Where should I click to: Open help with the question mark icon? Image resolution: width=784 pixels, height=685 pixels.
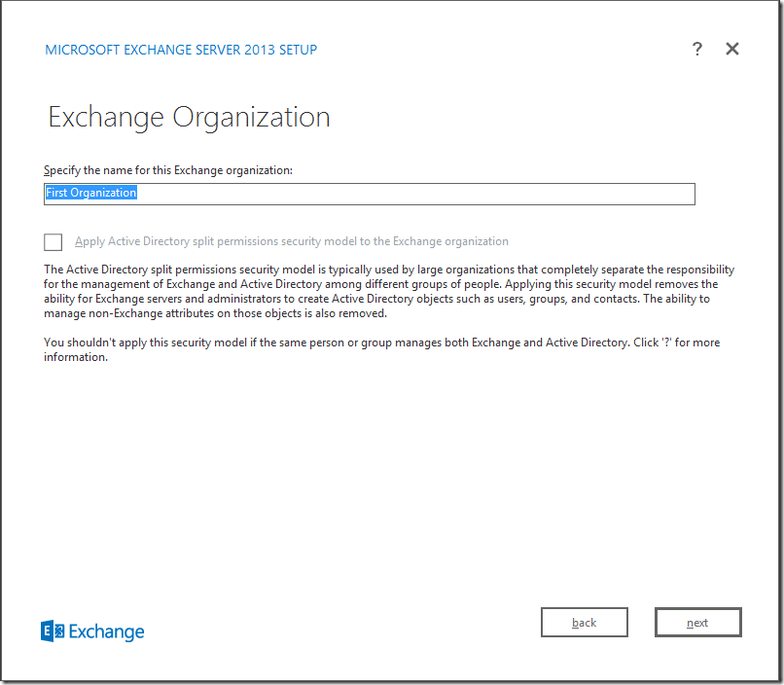[x=697, y=49]
